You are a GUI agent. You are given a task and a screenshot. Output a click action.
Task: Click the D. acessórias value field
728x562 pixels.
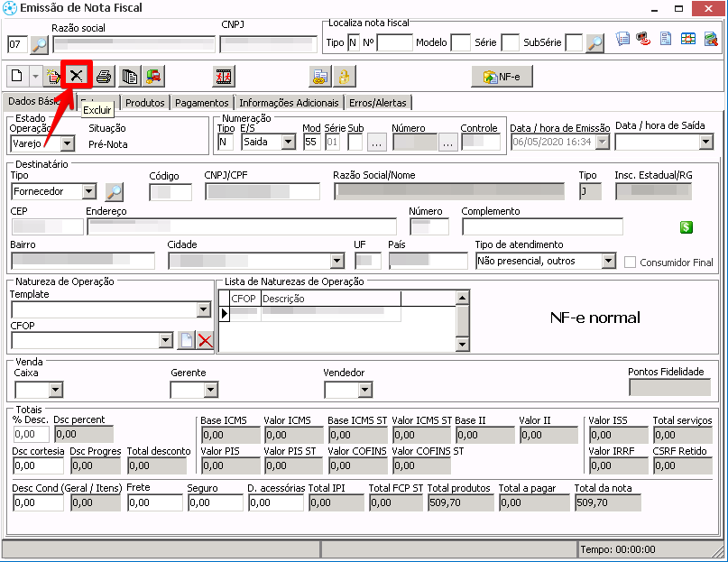click(x=276, y=502)
